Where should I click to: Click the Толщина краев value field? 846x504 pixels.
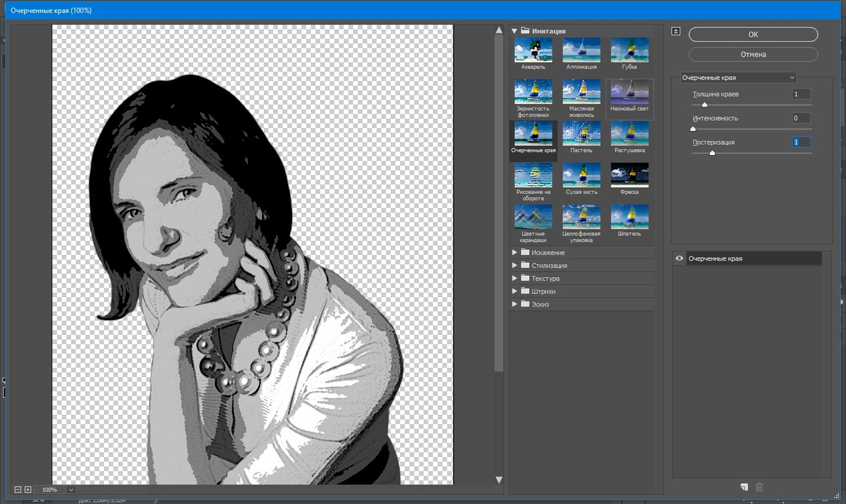point(800,94)
